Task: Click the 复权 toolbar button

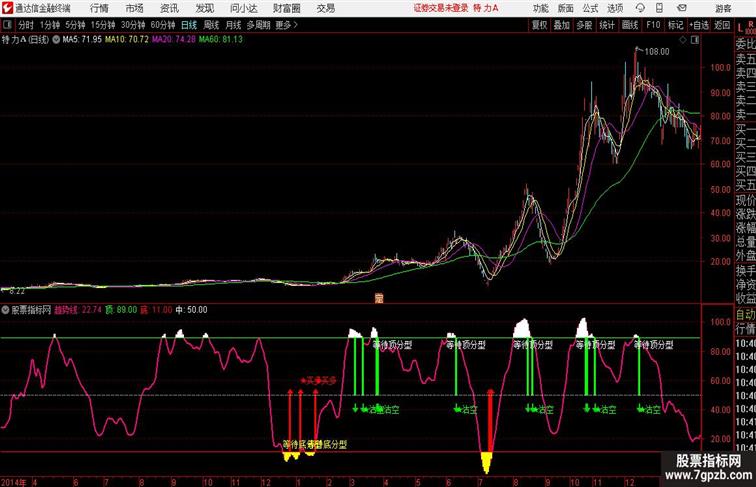Action: [540, 25]
